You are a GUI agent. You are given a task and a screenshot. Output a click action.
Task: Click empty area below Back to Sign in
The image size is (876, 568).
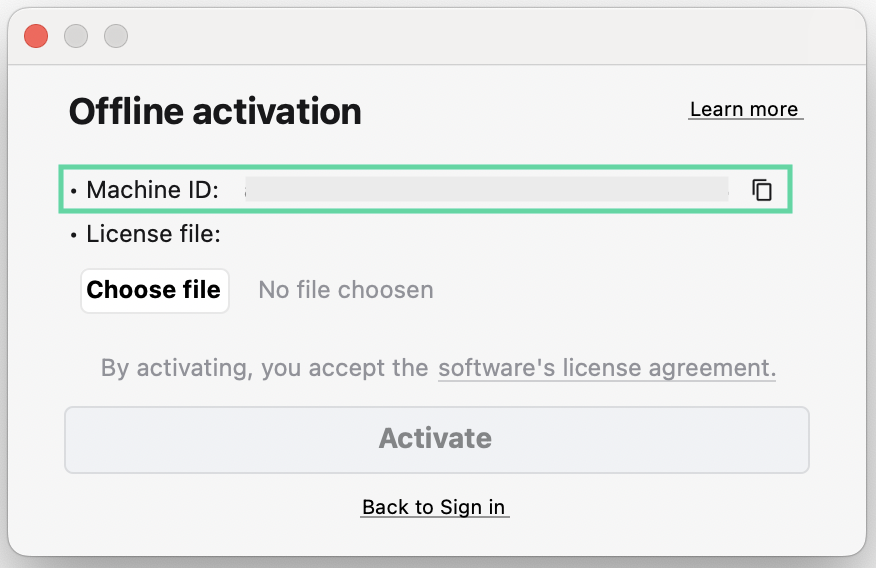coord(436,538)
